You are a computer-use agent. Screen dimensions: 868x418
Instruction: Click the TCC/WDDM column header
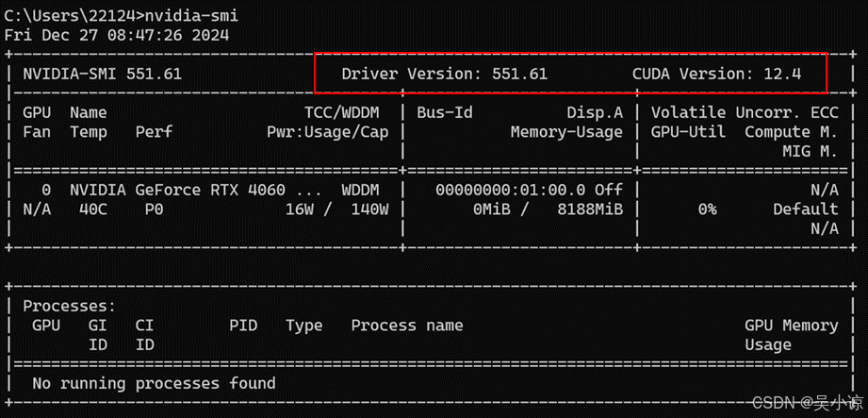click(342, 112)
